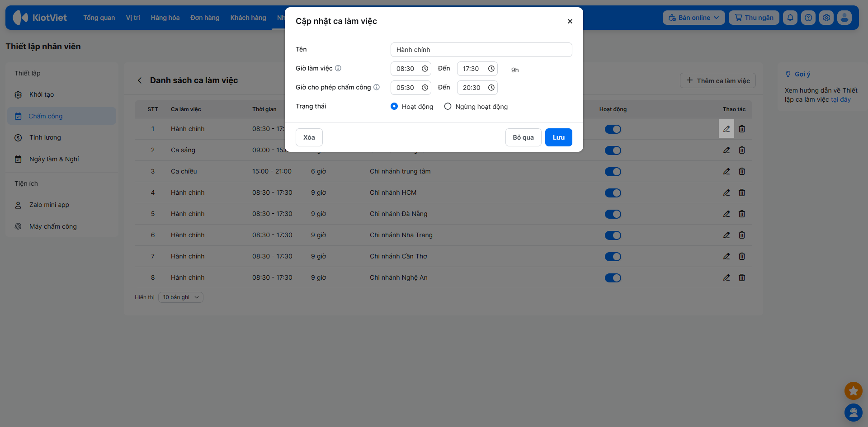Screen dimensions: 868x427
Task: Delete the Ca chiều shift row
Action: (x=742, y=171)
